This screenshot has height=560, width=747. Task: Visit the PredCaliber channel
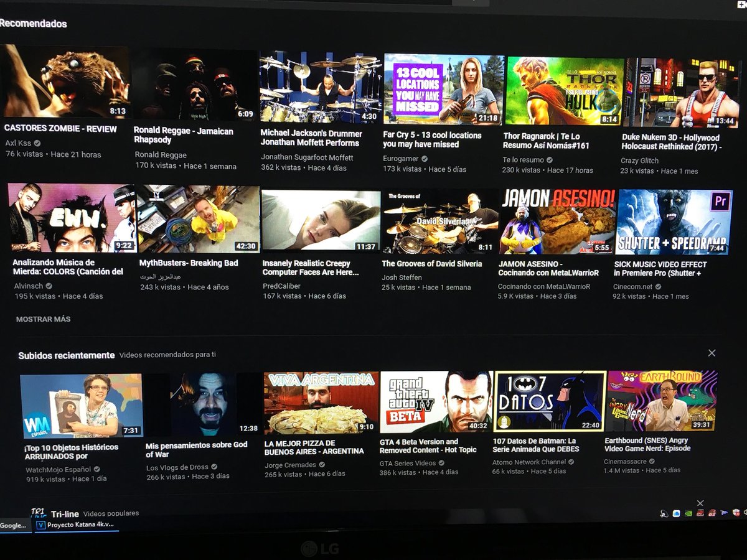(x=281, y=286)
